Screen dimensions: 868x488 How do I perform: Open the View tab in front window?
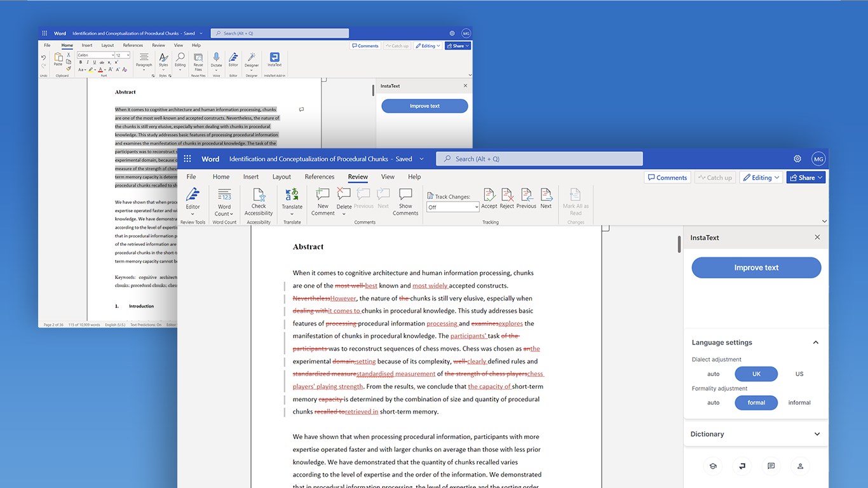click(x=388, y=177)
